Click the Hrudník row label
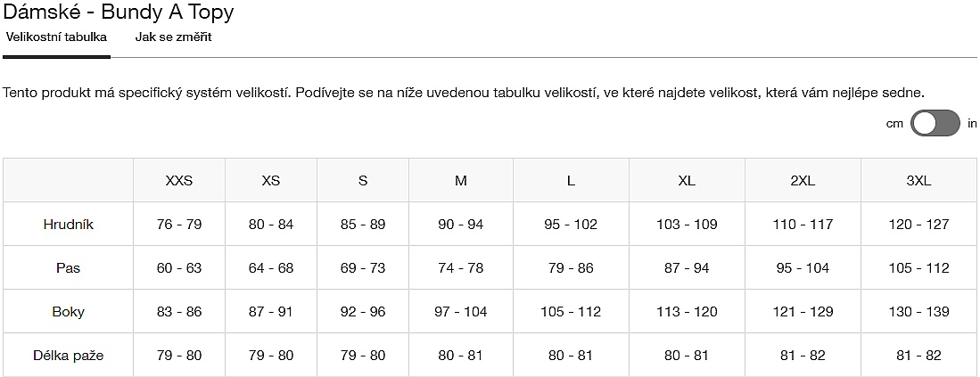Viewport: 980px width, 377px height. coord(68,225)
